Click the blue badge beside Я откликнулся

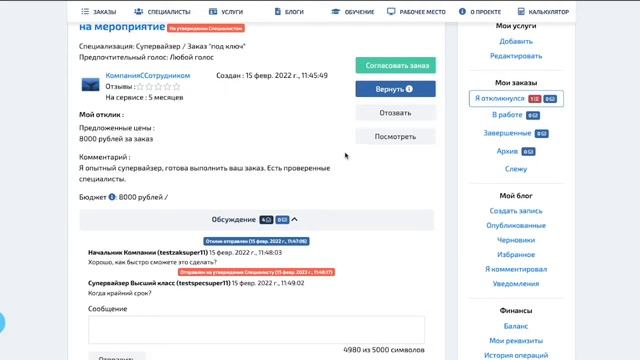point(550,99)
